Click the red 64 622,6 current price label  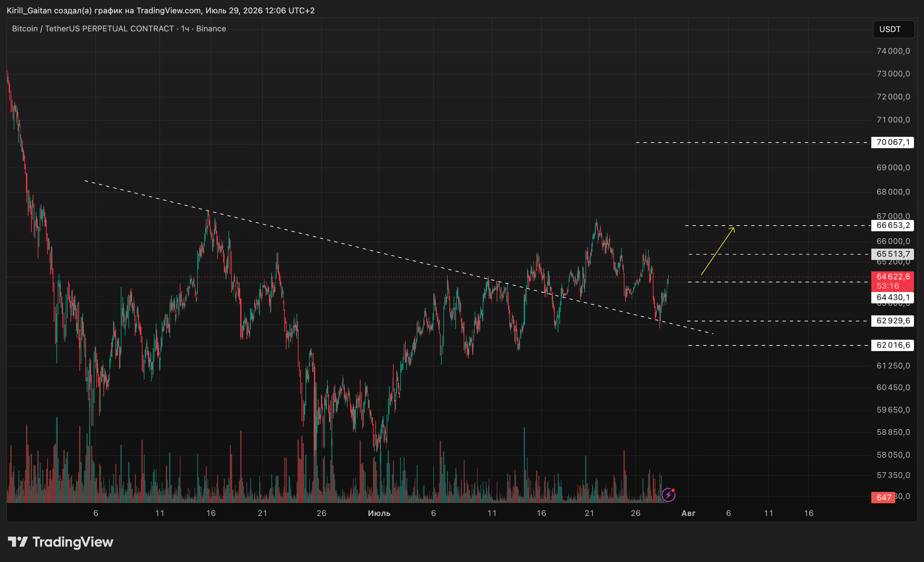(892, 281)
